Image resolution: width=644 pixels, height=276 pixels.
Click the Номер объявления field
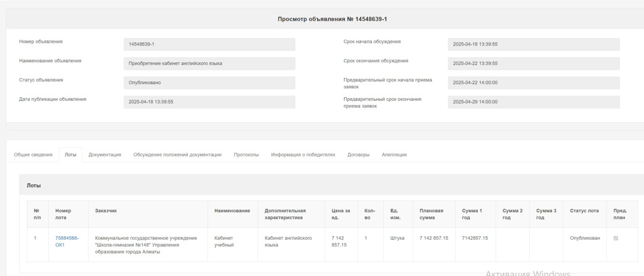(x=209, y=44)
